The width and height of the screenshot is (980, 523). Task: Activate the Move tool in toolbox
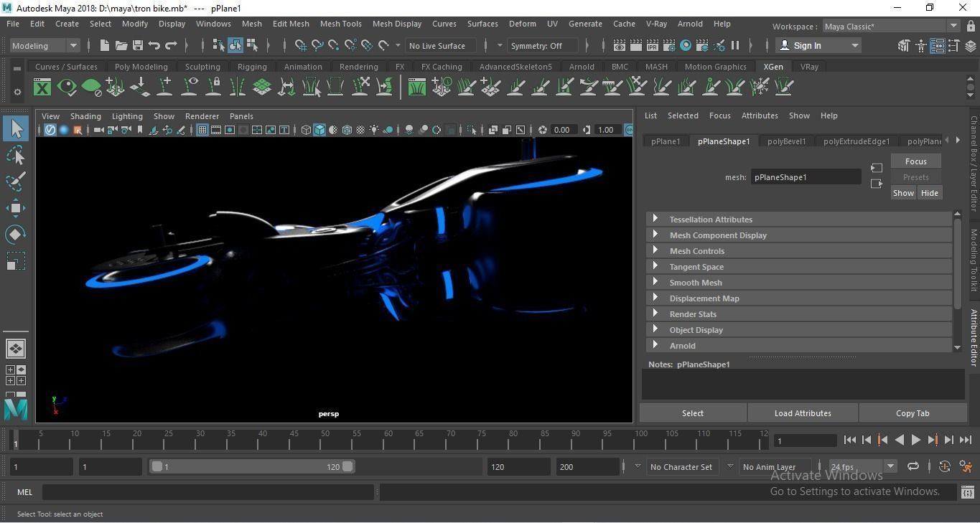tap(16, 208)
